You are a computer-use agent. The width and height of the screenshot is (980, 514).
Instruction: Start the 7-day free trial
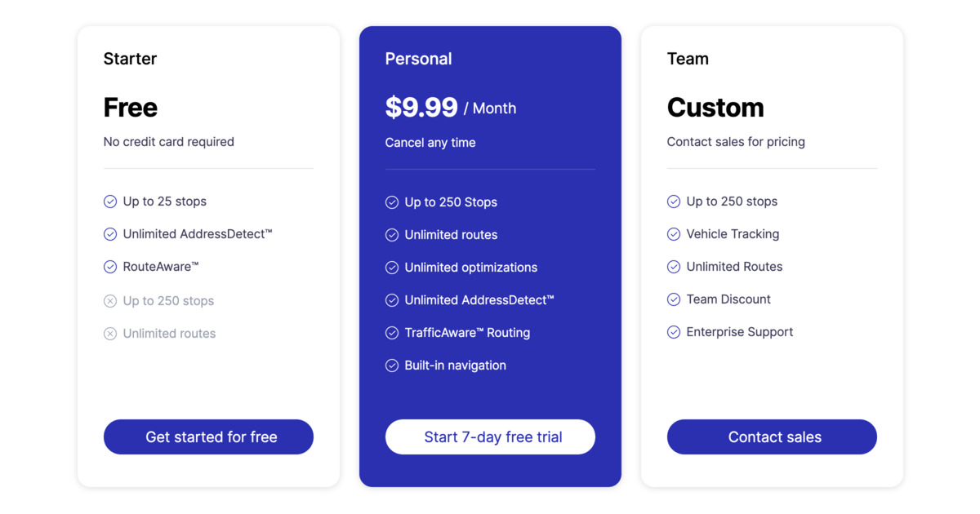tap(490, 436)
